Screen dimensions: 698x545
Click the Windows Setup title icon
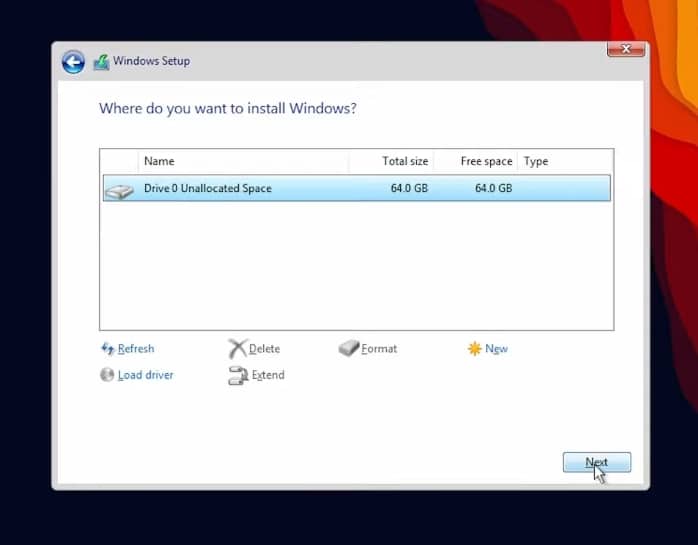101,62
